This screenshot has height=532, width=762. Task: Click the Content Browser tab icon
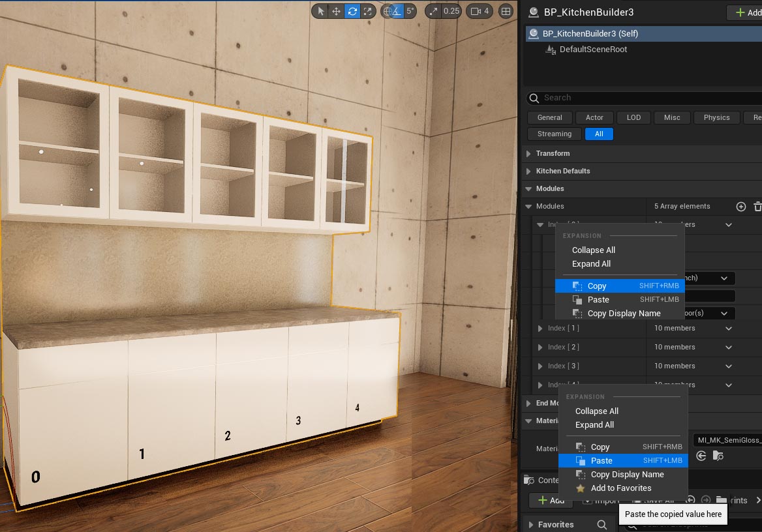coord(529,480)
